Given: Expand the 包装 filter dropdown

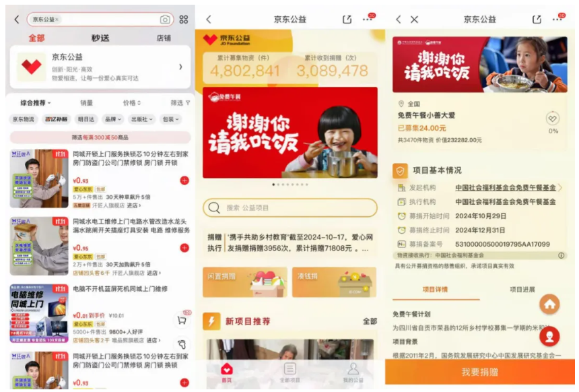Looking at the screenshot, I should (171, 119).
